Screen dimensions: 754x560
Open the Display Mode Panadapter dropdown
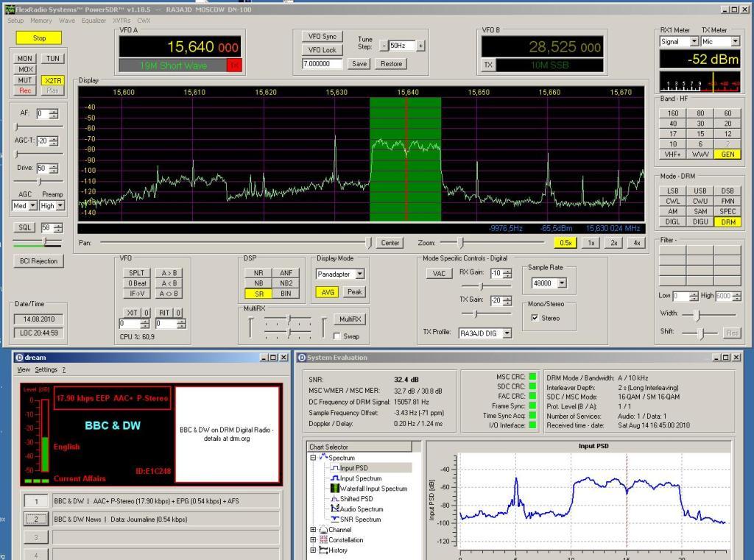(x=359, y=274)
